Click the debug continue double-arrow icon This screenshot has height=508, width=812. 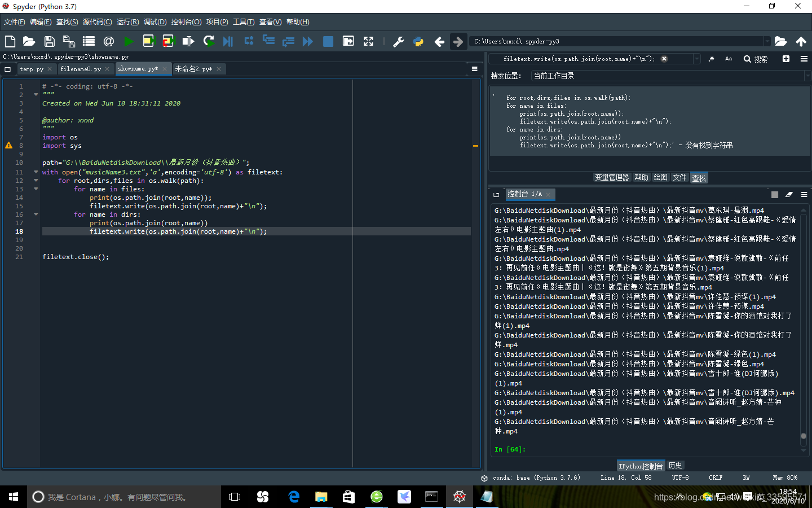(x=308, y=41)
